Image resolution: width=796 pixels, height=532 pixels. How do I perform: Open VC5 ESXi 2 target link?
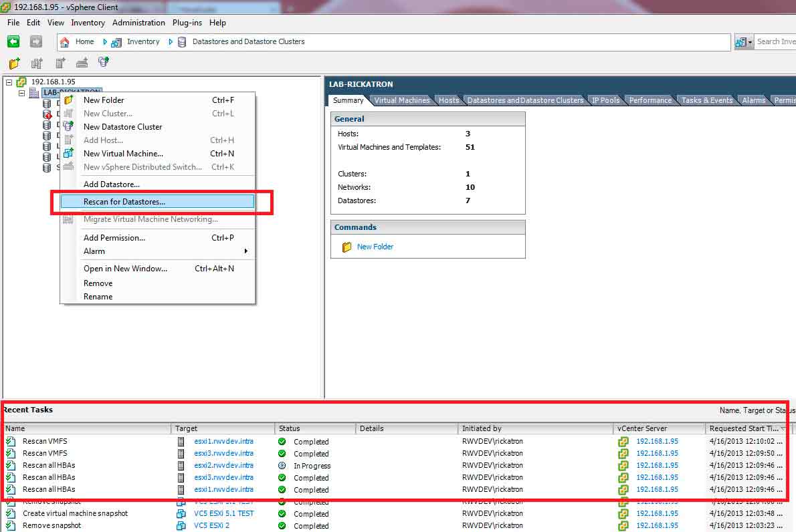click(x=211, y=525)
